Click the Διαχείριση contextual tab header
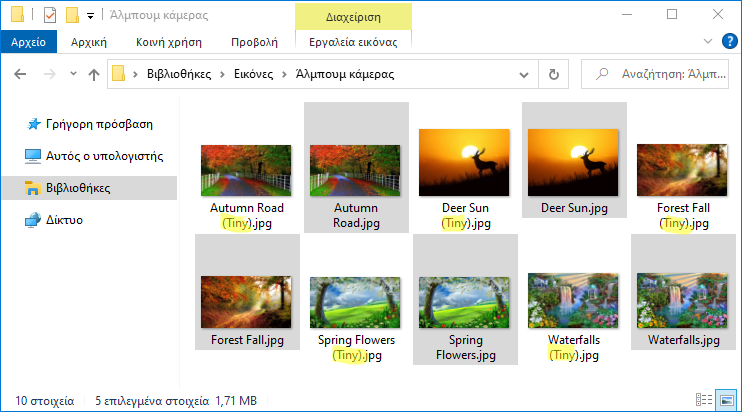The width and height of the screenshot is (742, 412). pyautogui.click(x=353, y=17)
